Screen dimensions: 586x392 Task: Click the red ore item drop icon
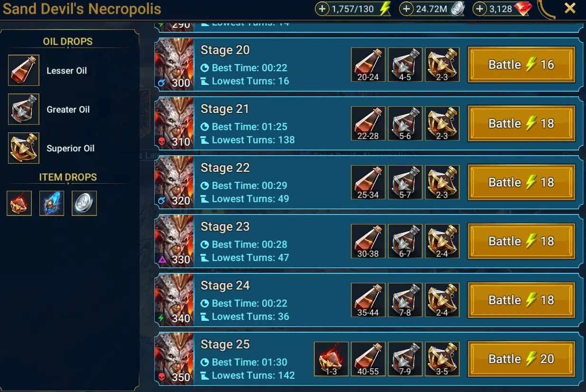[x=19, y=203]
